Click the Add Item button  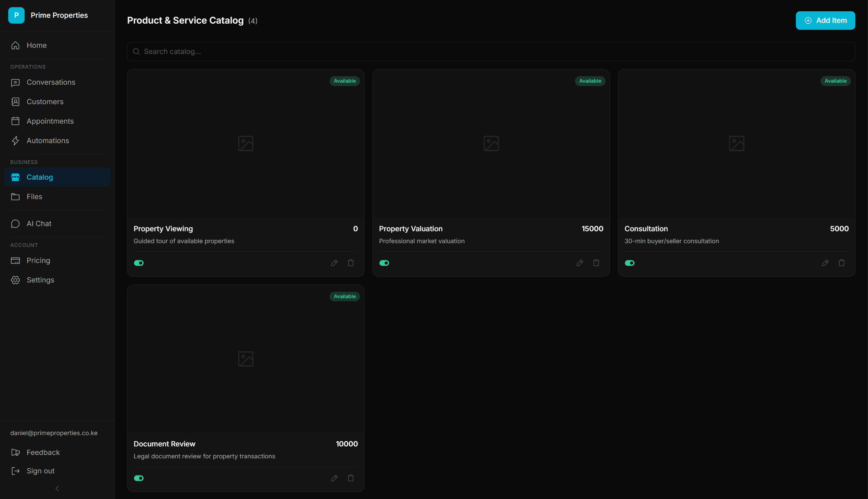tap(825, 20)
